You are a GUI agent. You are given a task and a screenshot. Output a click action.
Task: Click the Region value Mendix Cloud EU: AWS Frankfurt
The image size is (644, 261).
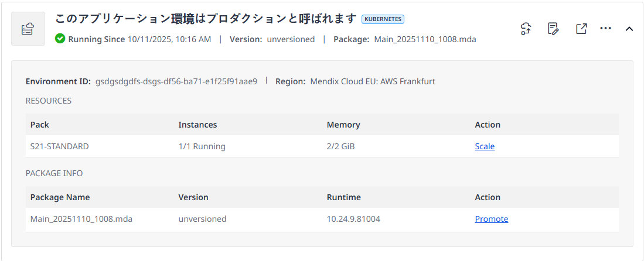click(373, 81)
